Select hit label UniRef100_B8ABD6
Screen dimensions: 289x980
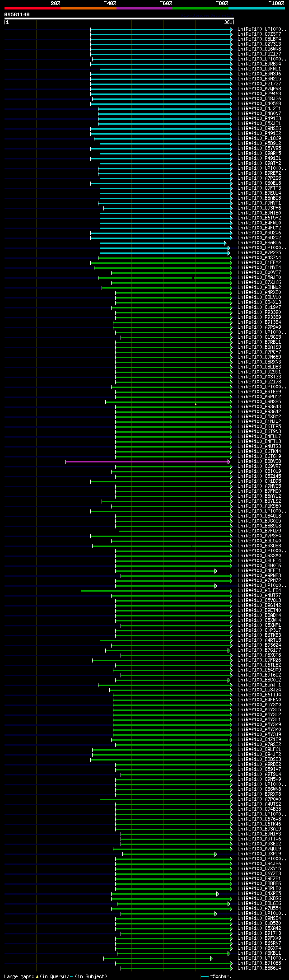[259, 243]
